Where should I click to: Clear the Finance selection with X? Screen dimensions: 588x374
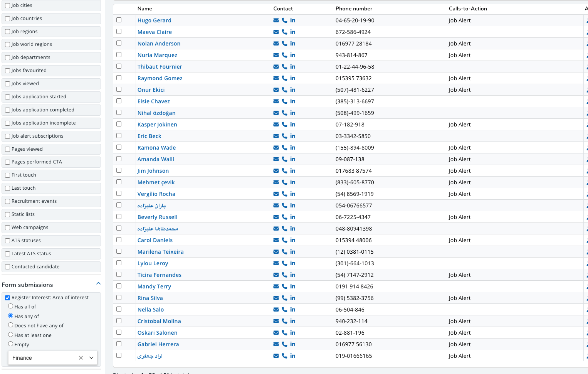[x=81, y=358]
